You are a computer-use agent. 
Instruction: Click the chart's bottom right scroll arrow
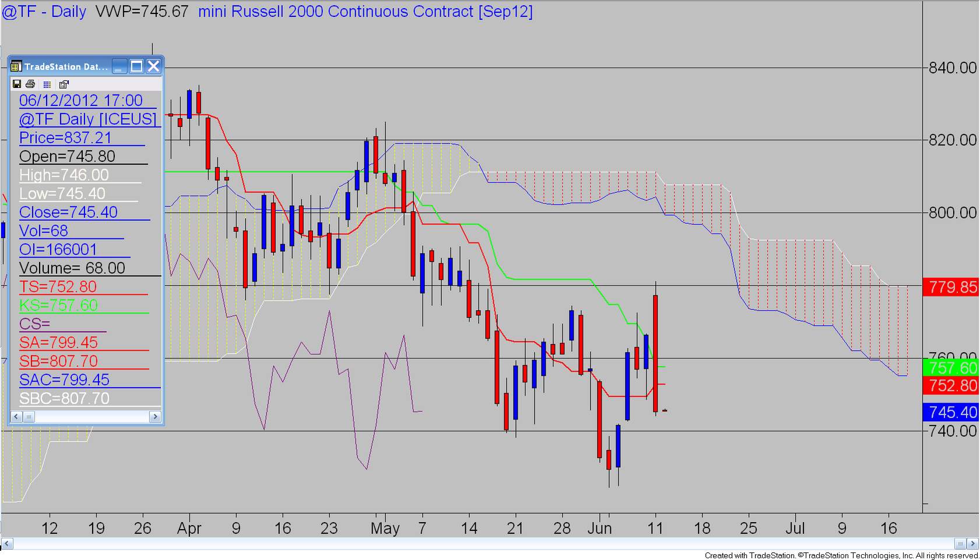click(x=972, y=544)
